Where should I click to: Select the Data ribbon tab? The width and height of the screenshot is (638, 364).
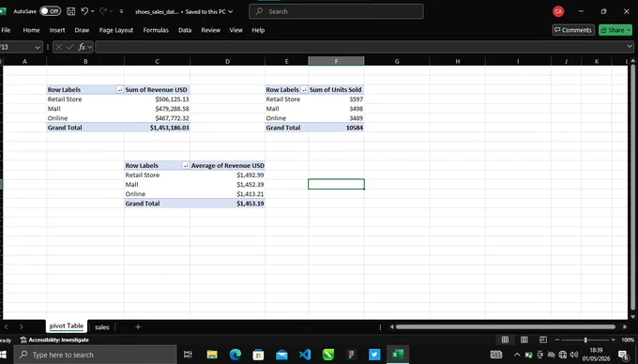pos(185,30)
